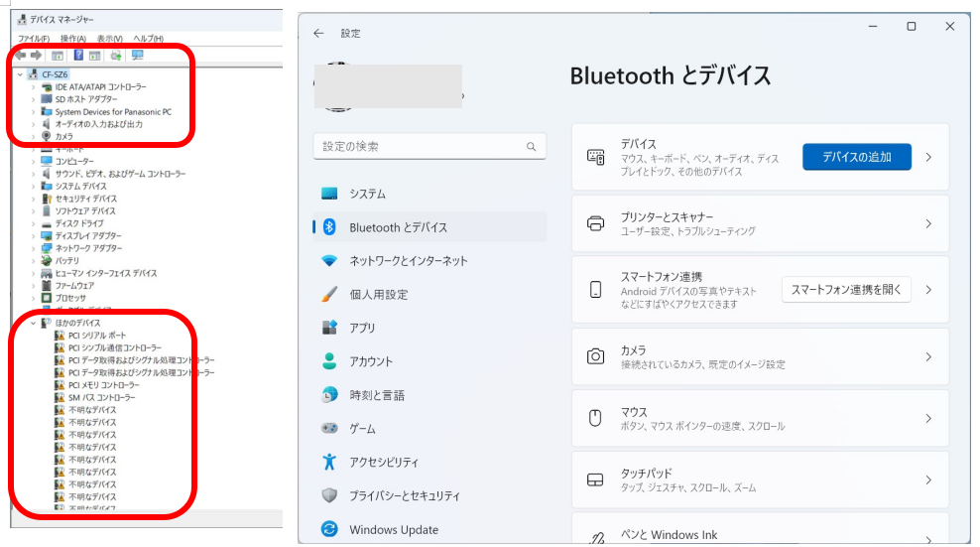980x547 pixels.
Task: Select the バッテリ category
Action: click(x=66, y=261)
